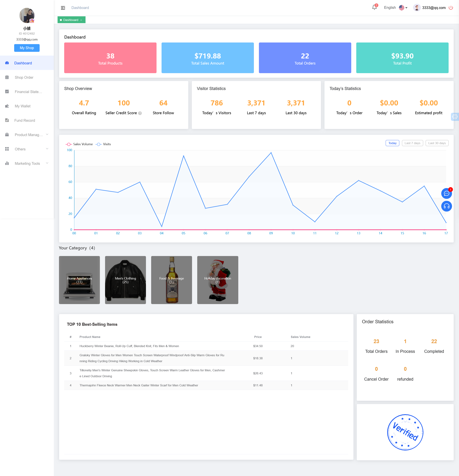Close the Dashboard tab with x
The height and width of the screenshot is (476, 459).
(x=81, y=20)
